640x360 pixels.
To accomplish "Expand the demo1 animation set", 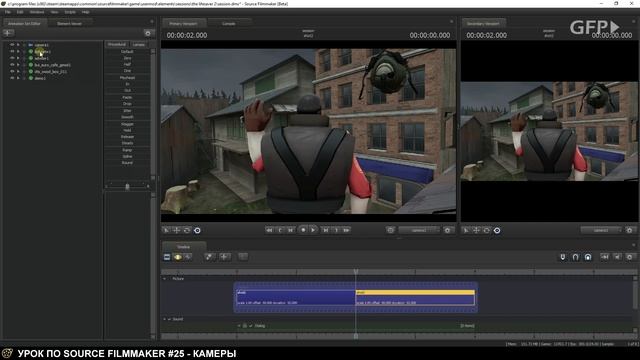I will click(x=18, y=78).
